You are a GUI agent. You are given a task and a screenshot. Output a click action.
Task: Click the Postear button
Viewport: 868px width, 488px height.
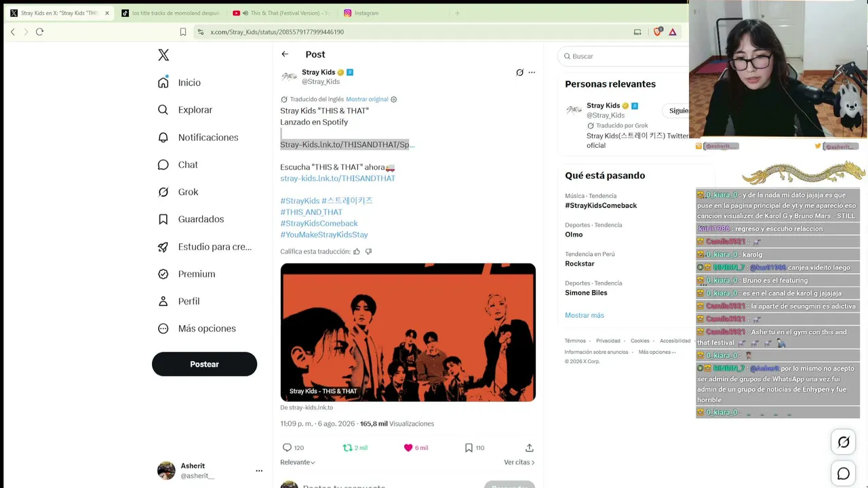[204, 364]
